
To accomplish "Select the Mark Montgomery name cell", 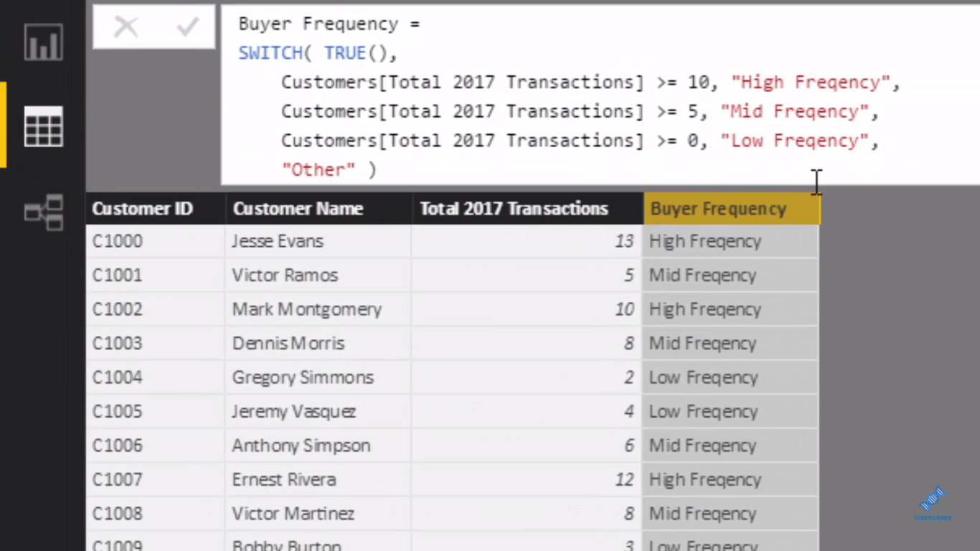I will click(x=319, y=309).
